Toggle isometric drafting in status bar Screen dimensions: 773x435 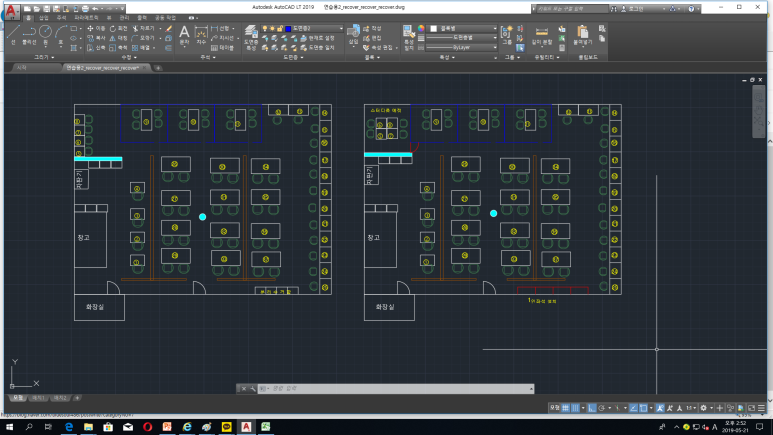[x=617, y=408]
